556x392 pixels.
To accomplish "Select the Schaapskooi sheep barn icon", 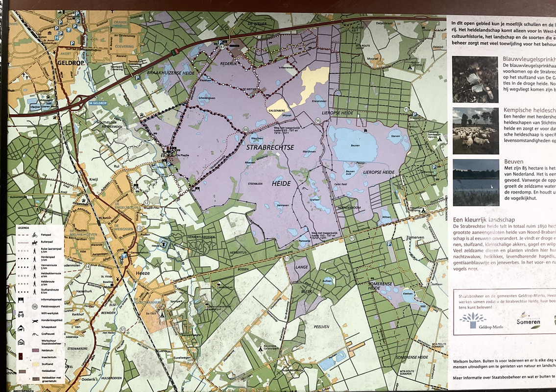I will pyautogui.click(x=21, y=328).
